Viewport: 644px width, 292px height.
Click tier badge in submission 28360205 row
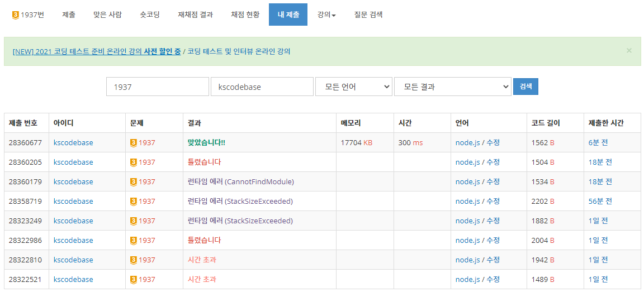click(134, 162)
